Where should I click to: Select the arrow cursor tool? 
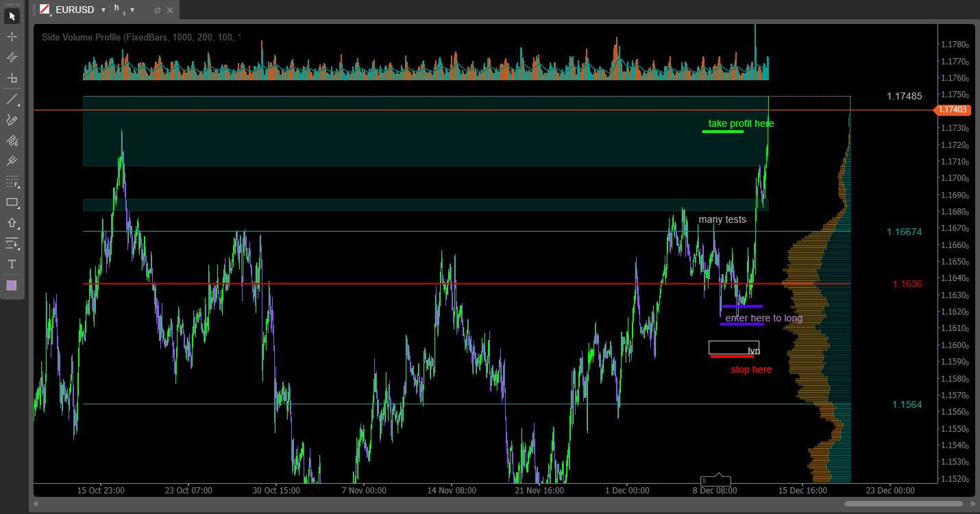12,16
